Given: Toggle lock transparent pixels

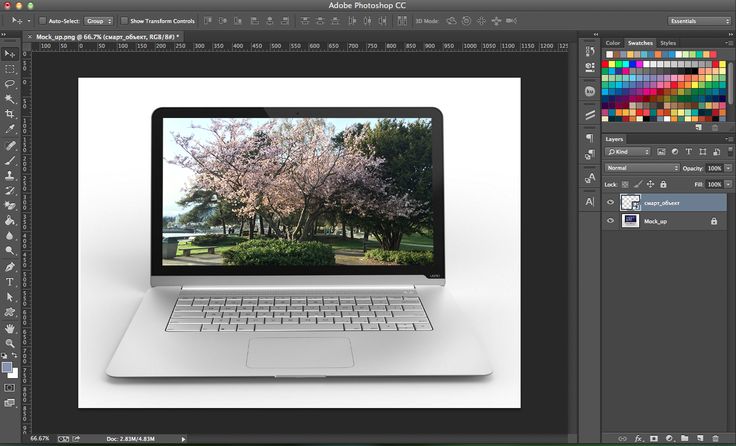Looking at the screenshot, I should (625, 185).
